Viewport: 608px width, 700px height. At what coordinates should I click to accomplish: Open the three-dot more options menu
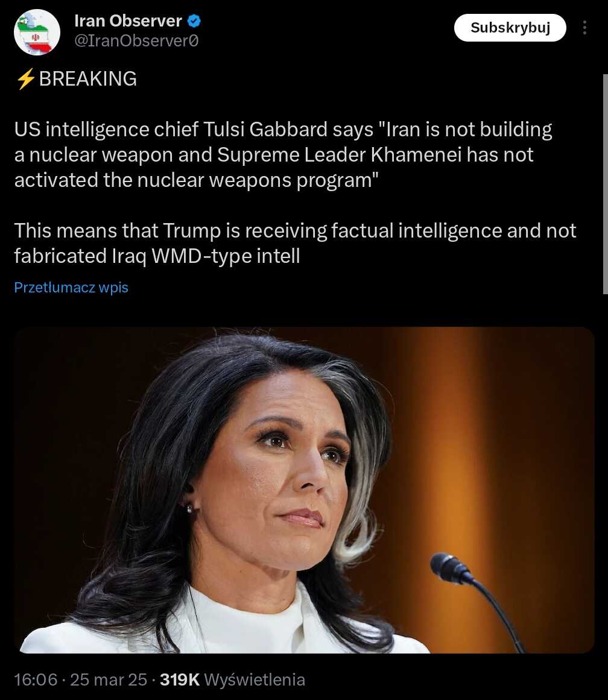[x=584, y=28]
